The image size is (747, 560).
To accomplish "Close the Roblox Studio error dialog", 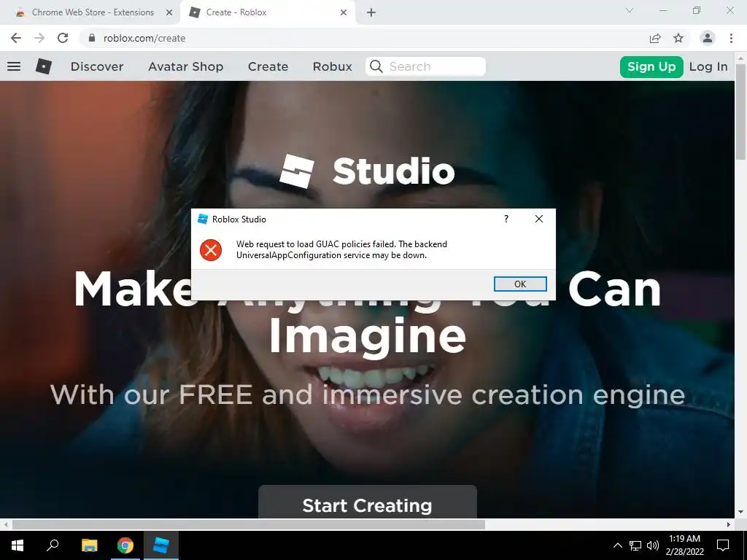I will (539, 219).
